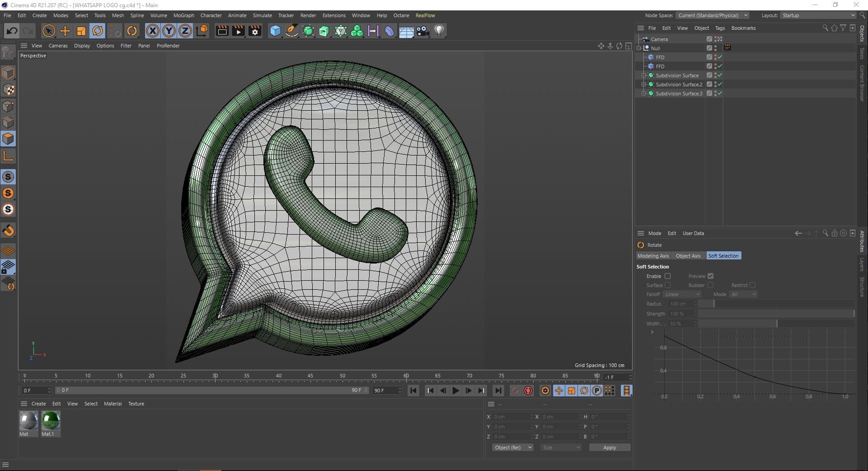Go to start of animation
Viewport: 868px width, 471px height.
[413, 391]
